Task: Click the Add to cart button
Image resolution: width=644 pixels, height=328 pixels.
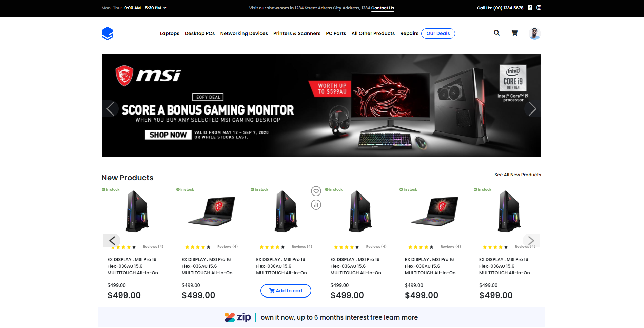Action: click(x=286, y=291)
